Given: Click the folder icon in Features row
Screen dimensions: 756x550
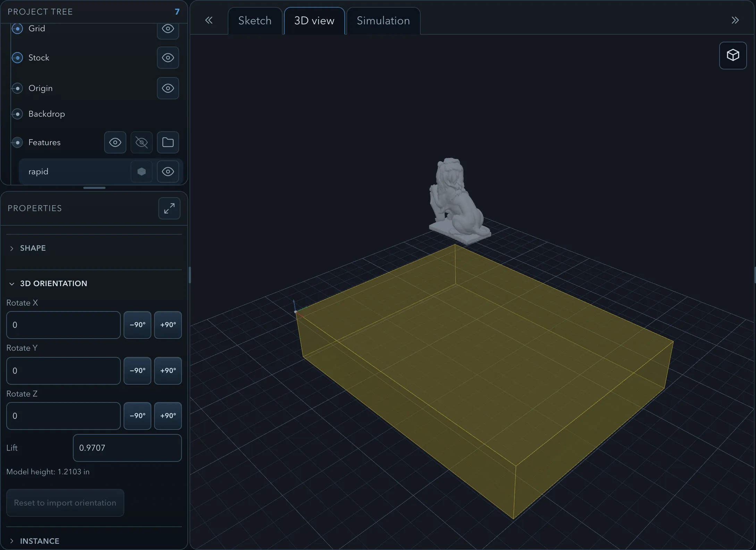Looking at the screenshot, I should pos(168,142).
